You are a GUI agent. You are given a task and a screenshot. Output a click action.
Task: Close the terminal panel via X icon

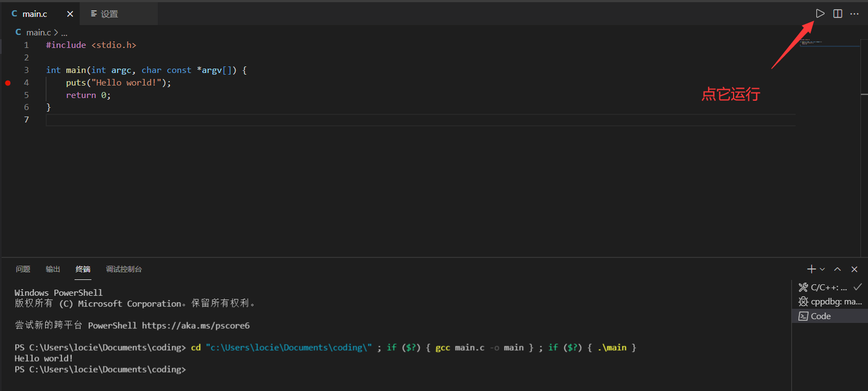854,269
